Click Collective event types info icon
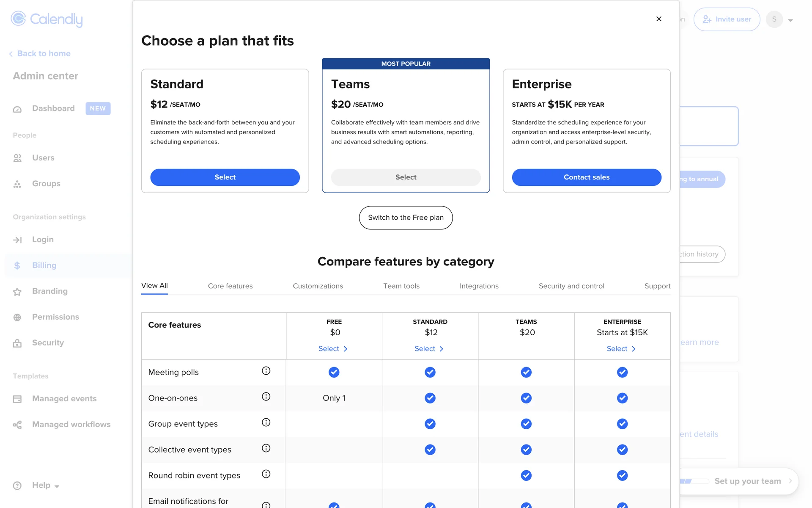Viewport: 812px width, 508px height. pos(266,448)
